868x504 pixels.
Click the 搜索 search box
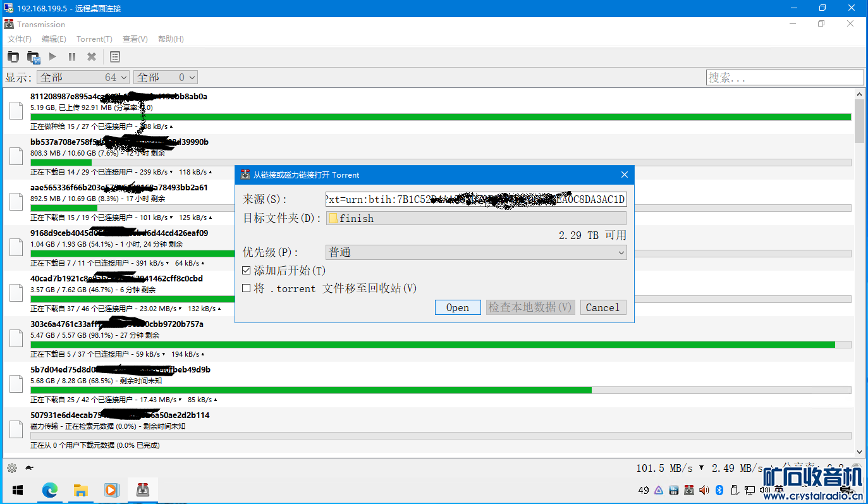(x=785, y=77)
